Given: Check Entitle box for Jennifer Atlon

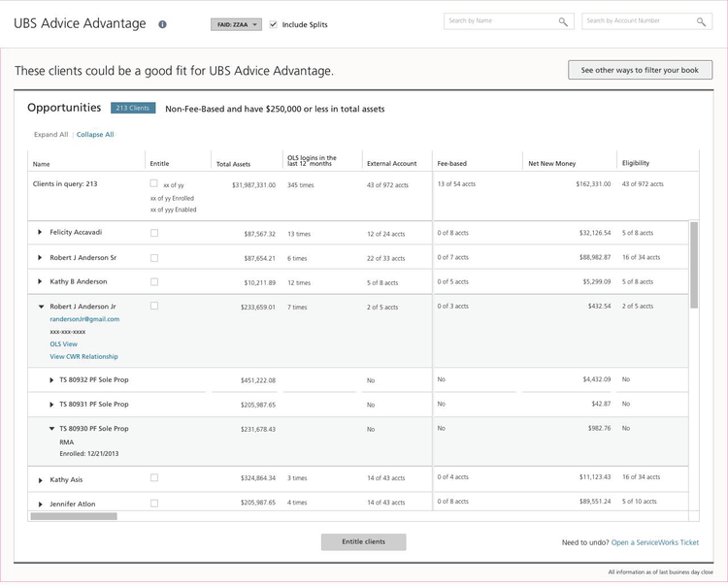Looking at the screenshot, I should pos(154,503).
